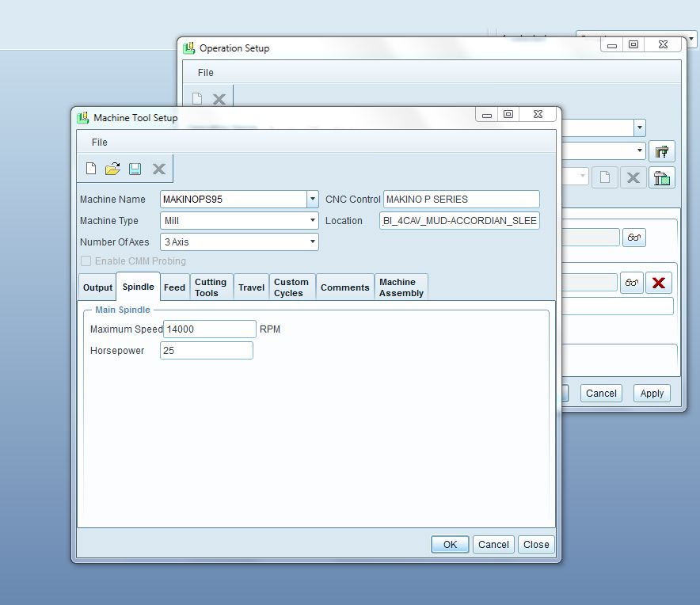This screenshot has height=605, width=700.
Task: Open the Machine Type Mill dropdown
Action: pyautogui.click(x=313, y=221)
